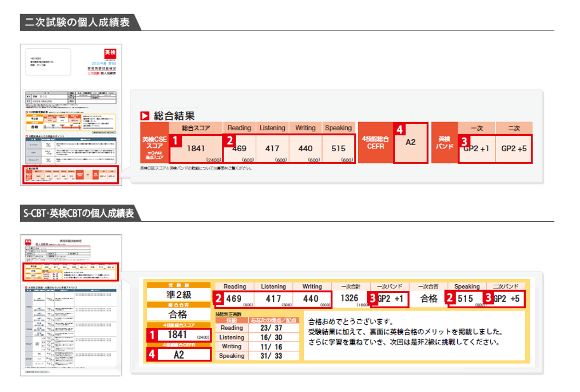Click Speaking column header in S-CBT top row
This screenshot has width=580, height=392.
467,286
